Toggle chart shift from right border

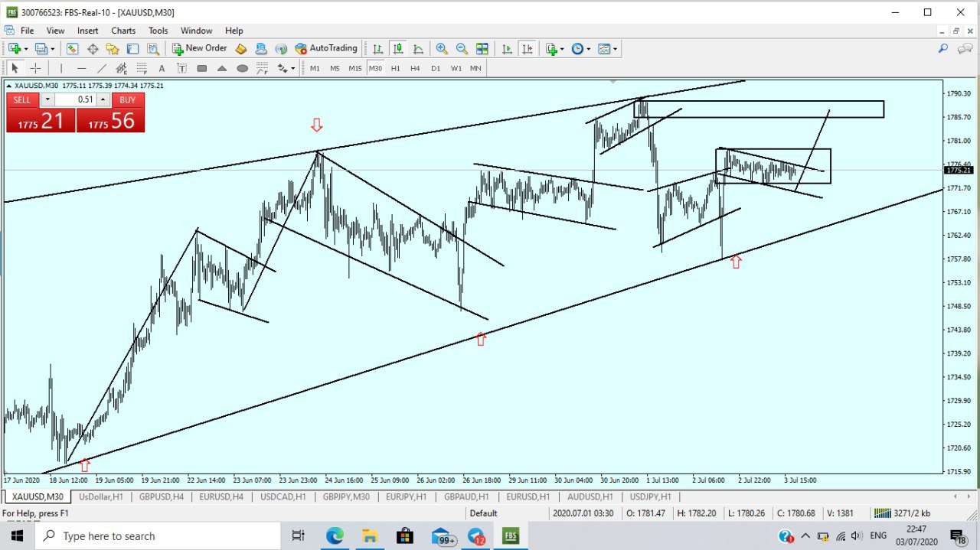tap(527, 49)
